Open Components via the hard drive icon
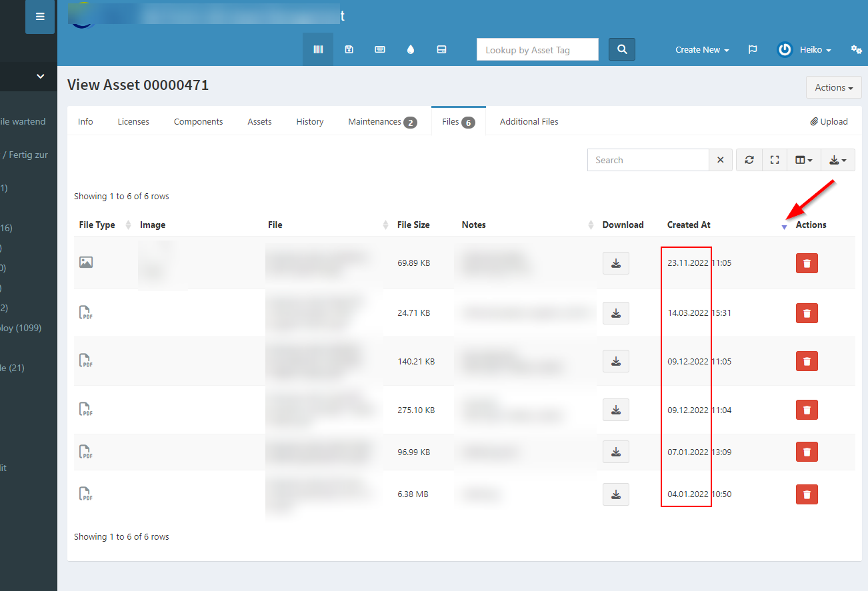 (x=441, y=49)
